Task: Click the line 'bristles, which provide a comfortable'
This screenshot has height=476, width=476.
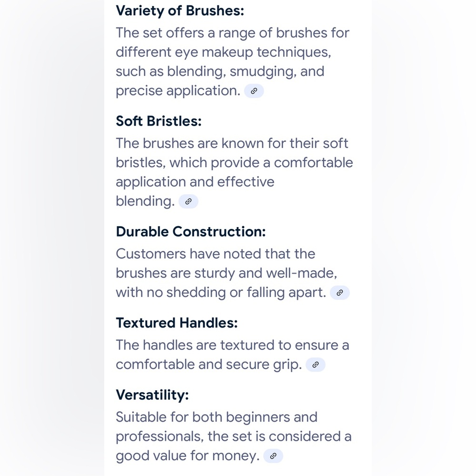Action: click(x=234, y=163)
